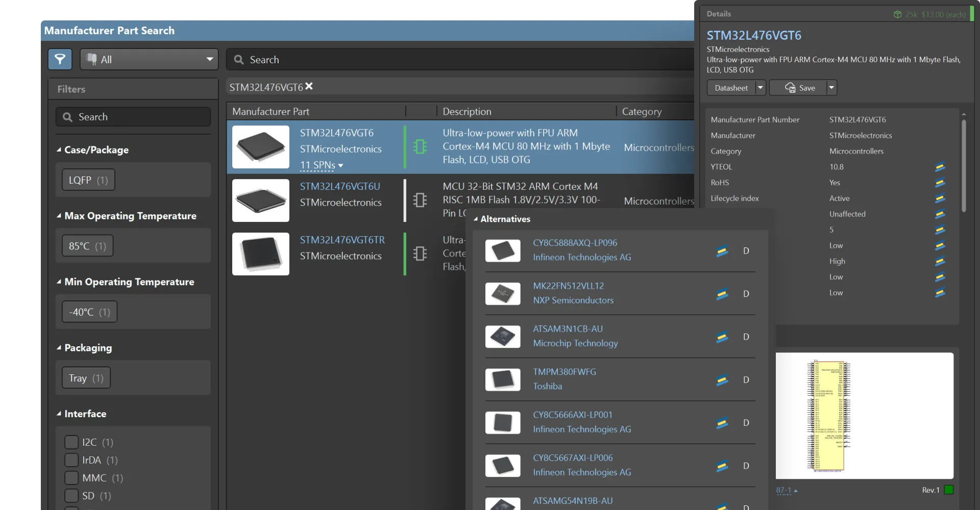Collapse the Alternatives section
980x510 pixels.
click(x=476, y=219)
